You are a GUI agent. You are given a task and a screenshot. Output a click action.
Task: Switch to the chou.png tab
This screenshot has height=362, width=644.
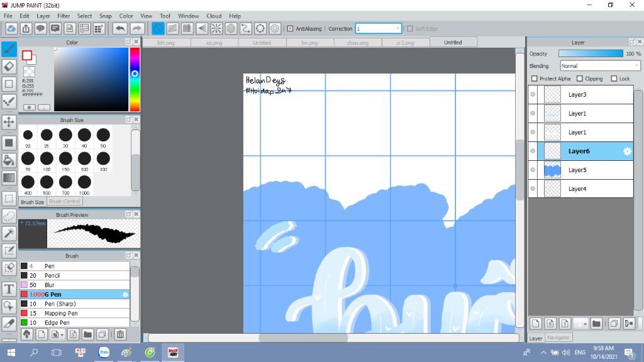358,43
